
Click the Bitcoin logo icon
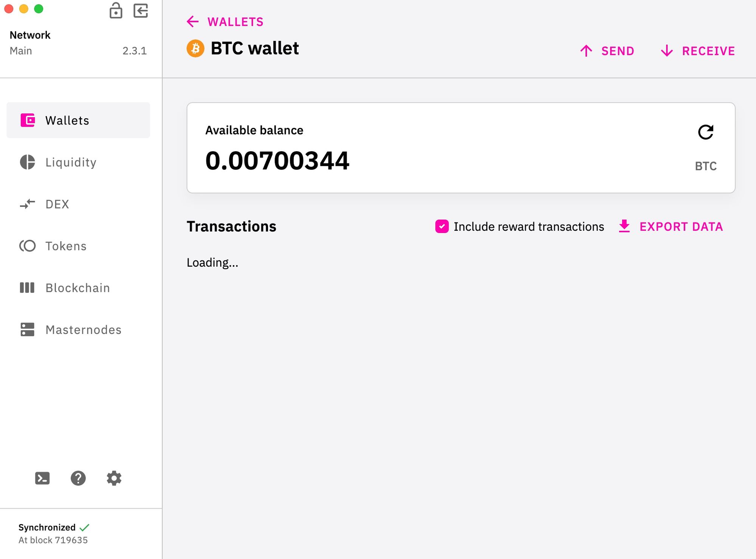point(195,48)
